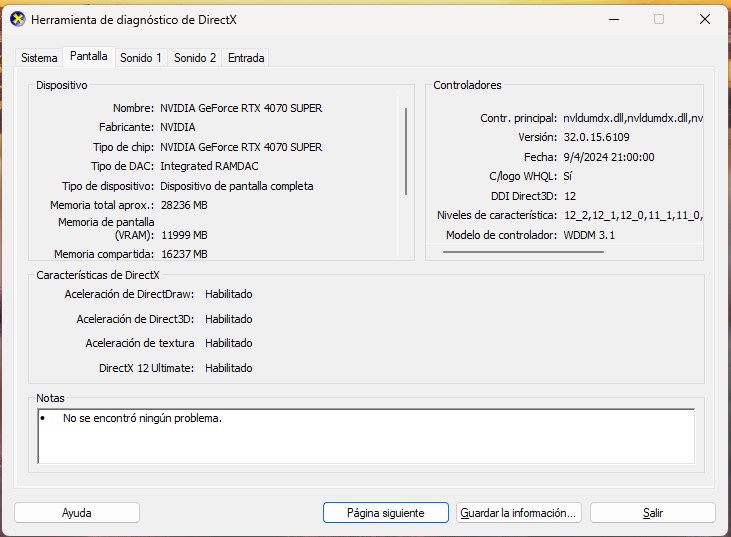Click the Tipo de chip value
This screenshot has width=731, height=537.
click(x=241, y=147)
